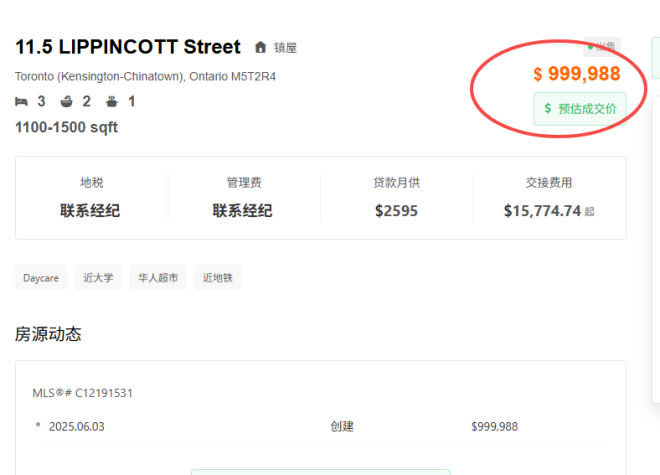Click the house icon beside 镇屋
The height and width of the screenshot is (475, 660).
[x=261, y=47]
